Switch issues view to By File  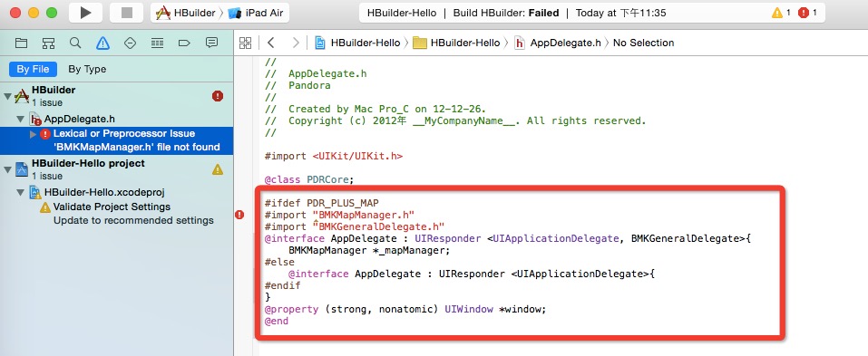click(x=33, y=69)
